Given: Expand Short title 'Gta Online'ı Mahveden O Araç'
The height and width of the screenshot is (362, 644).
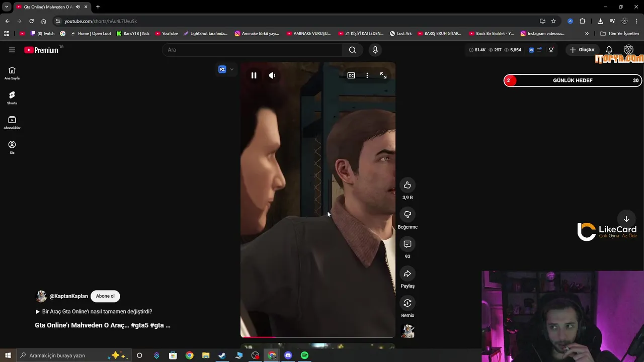Looking at the screenshot, I should pos(103,325).
